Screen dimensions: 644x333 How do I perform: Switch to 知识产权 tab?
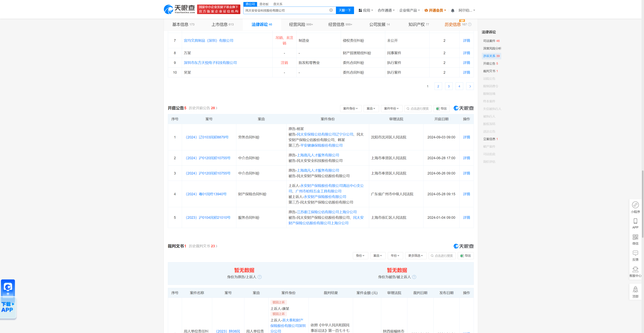click(419, 24)
